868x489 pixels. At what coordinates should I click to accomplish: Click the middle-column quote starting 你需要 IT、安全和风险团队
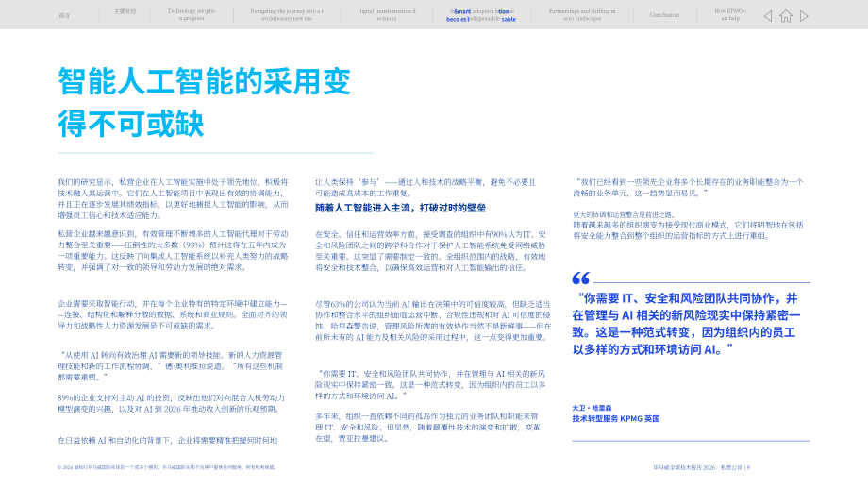pyautogui.click(x=430, y=385)
